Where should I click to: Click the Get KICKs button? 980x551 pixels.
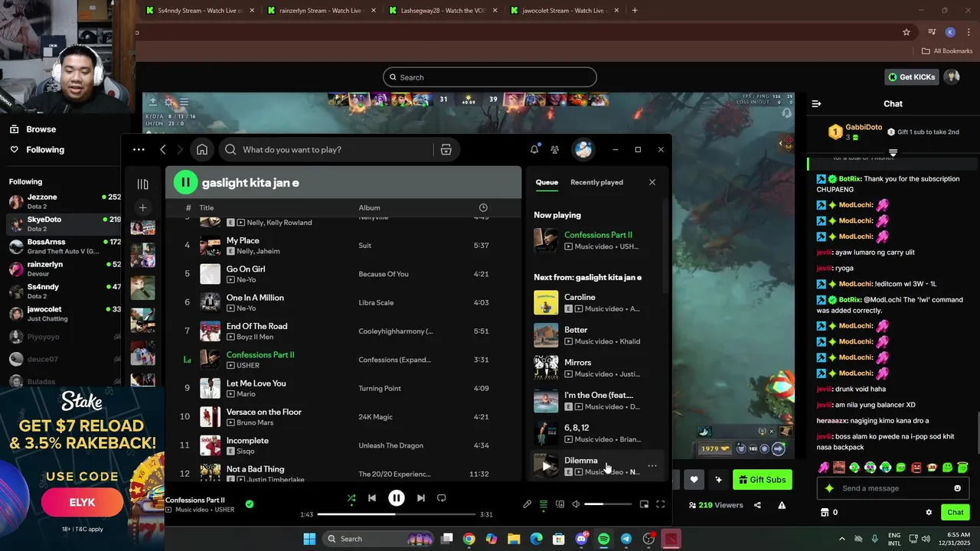(912, 77)
